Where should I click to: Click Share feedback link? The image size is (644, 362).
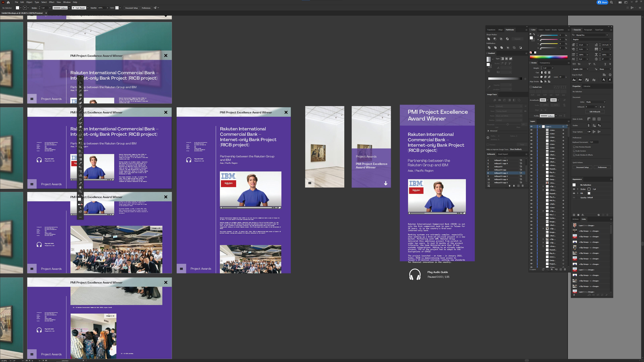pos(516,149)
